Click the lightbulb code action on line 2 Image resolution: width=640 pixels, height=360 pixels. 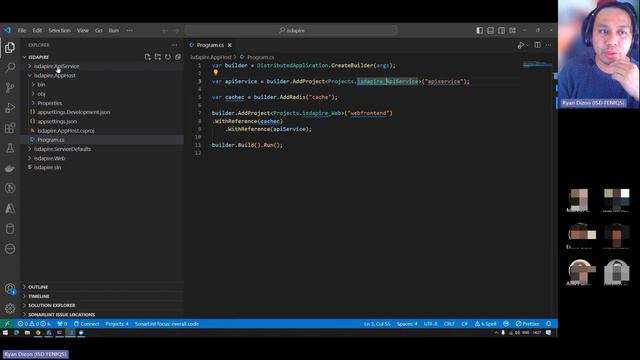216,73
